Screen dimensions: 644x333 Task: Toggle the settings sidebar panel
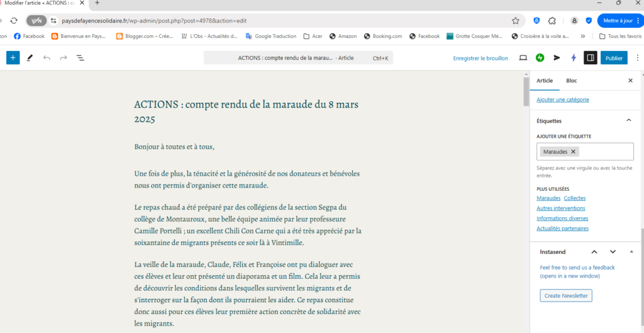coord(590,58)
